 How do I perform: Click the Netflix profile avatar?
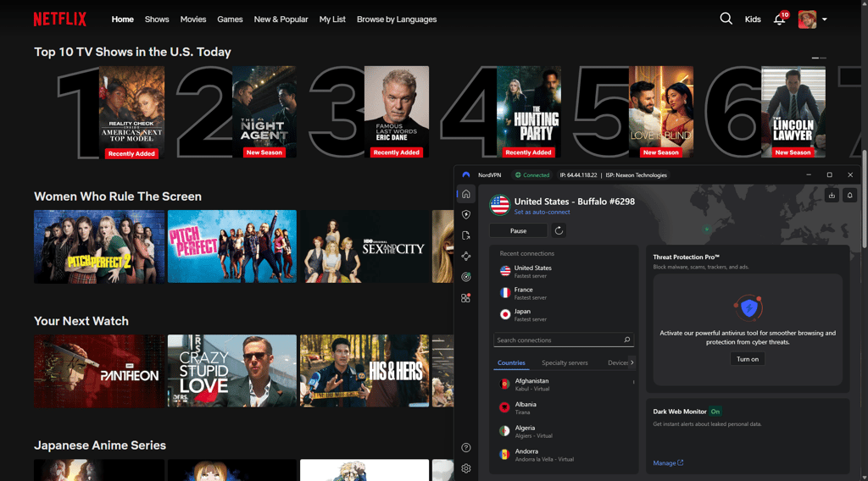point(807,19)
